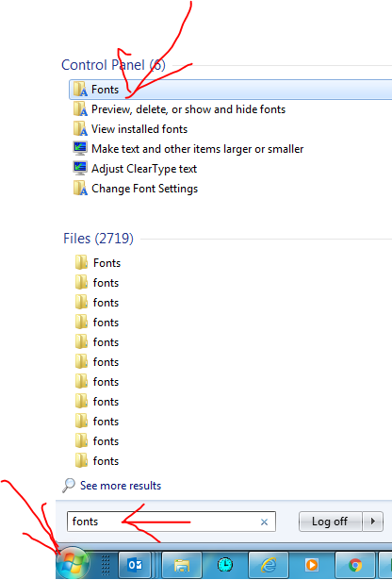Open the Windows Start orb

[x=73, y=564]
